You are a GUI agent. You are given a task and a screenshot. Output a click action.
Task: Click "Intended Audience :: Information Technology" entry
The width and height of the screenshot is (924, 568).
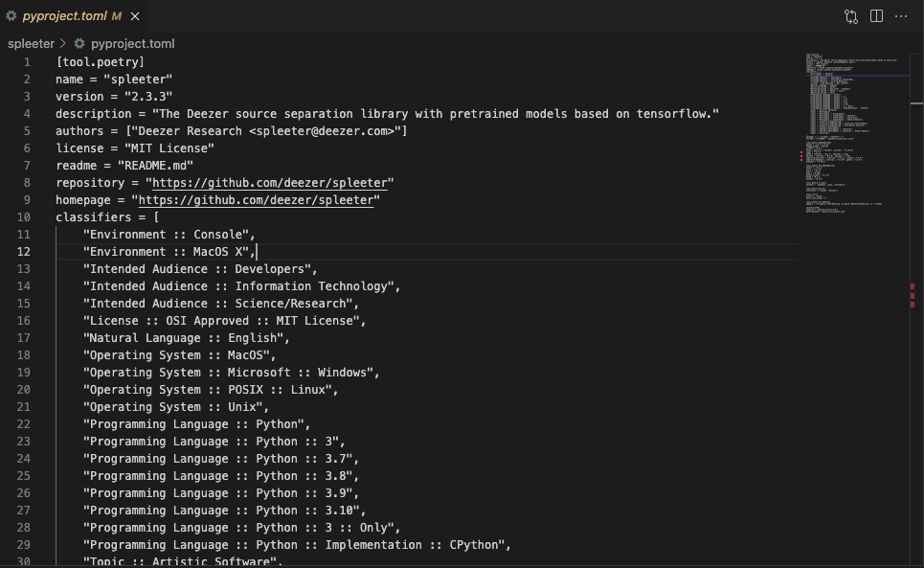[x=241, y=285]
